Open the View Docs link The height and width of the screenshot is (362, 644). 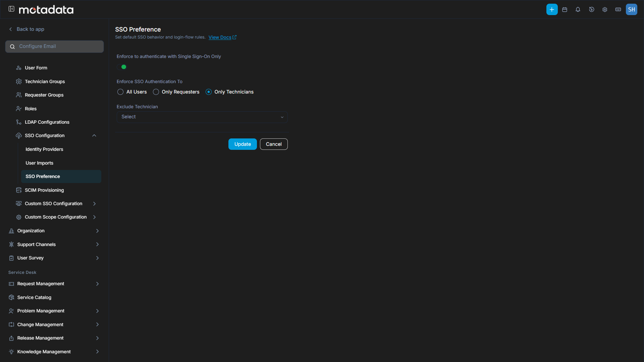222,37
